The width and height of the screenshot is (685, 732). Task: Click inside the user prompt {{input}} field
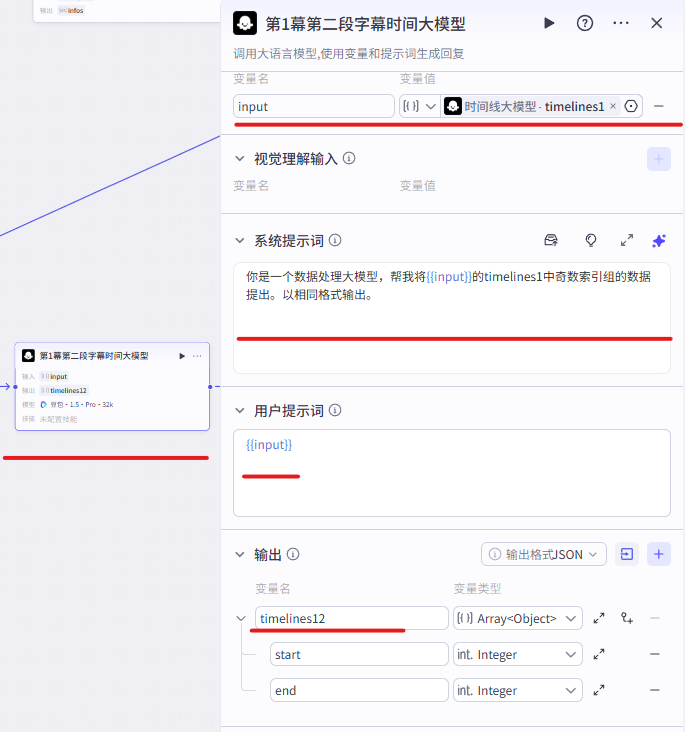pos(452,472)
